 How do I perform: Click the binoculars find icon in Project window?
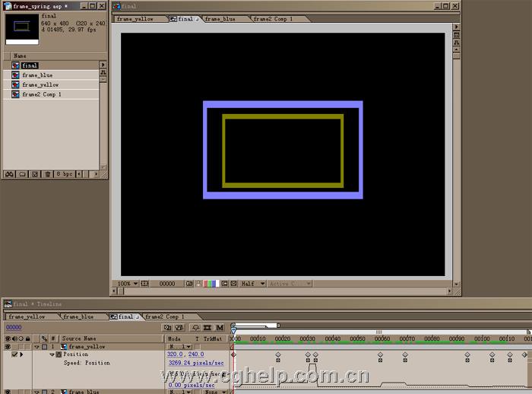(x=9, y=174)
